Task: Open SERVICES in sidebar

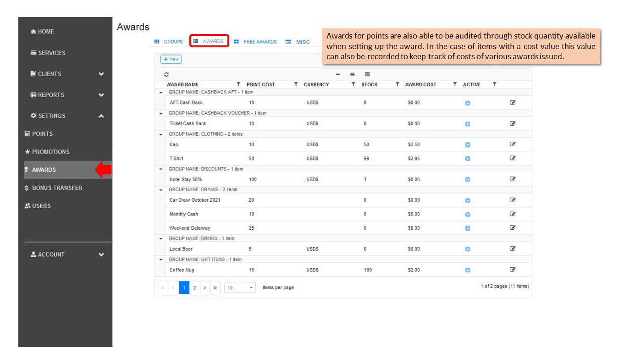Action: [x=48, y=53]
